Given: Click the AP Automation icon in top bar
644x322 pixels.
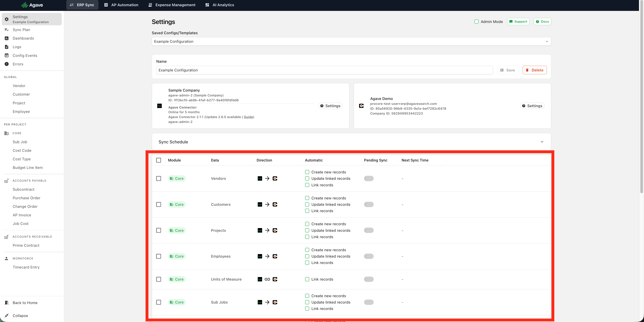Looking at the screenshot, I should [x=106, y=5].
